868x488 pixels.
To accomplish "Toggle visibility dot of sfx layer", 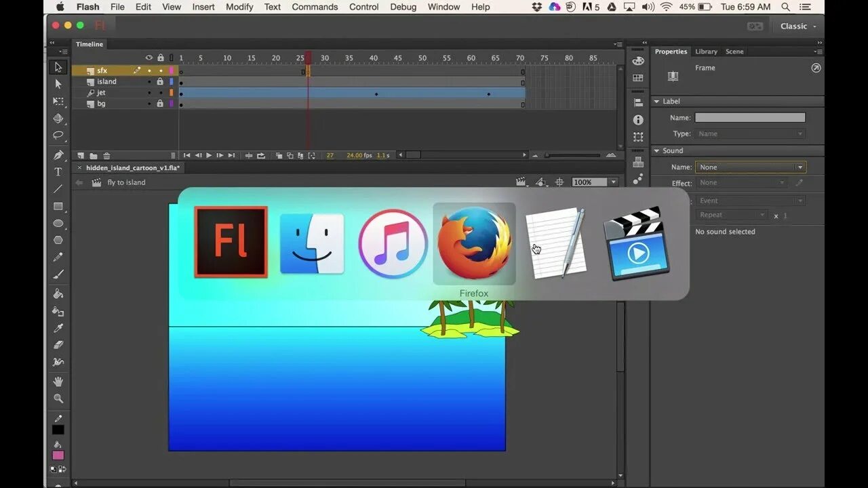I will tap(149, 70).
